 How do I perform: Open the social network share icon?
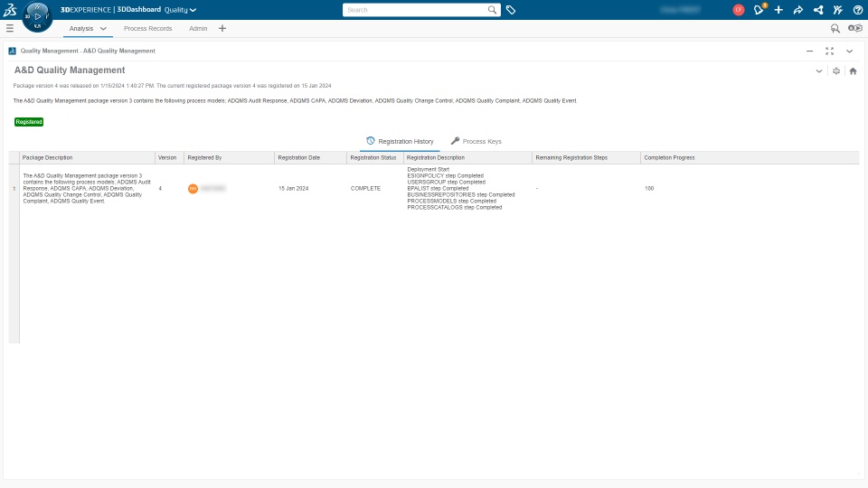click(x=818, y=10)
